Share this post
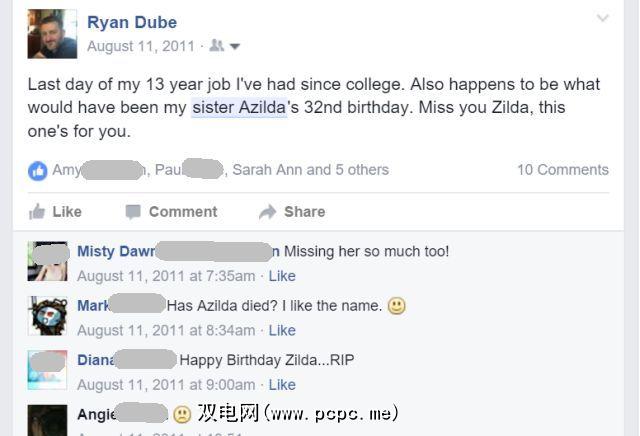This screenshot has width=640, height=436. (292, 211)
